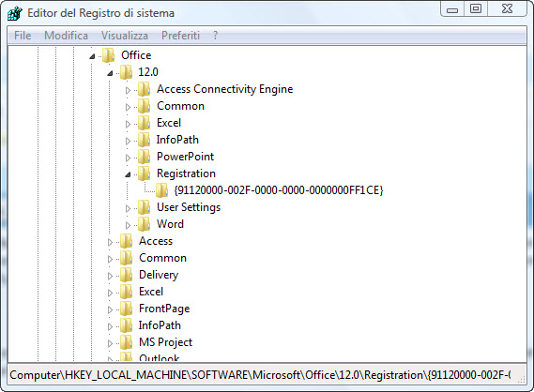
Task: Select Access Connectivity Engine key label
Action: [x=225, y=89]
